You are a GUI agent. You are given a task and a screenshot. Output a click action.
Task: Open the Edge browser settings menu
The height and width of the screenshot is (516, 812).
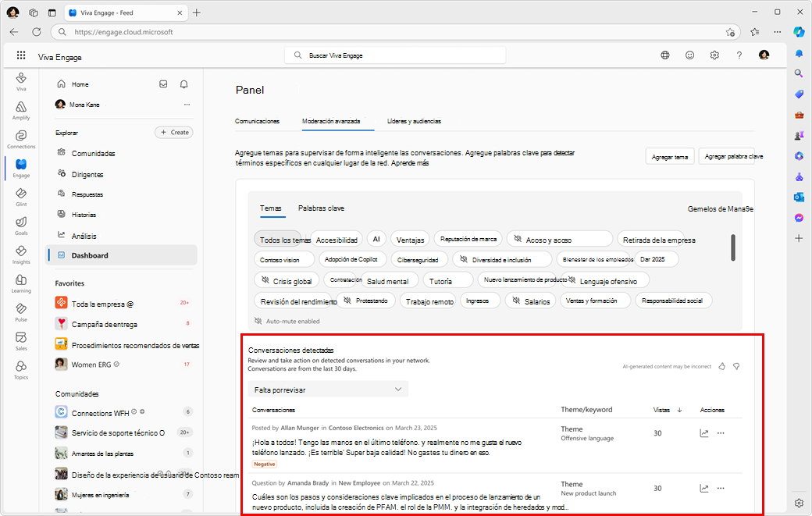click(778, 32)
